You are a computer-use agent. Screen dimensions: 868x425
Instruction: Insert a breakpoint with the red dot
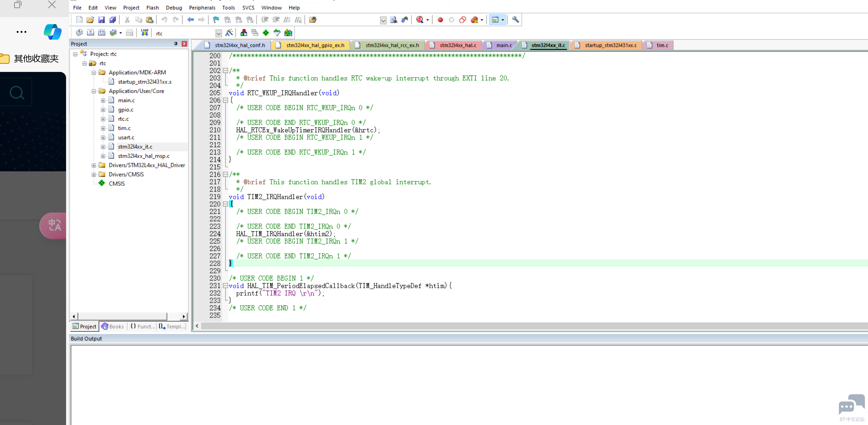pyautogui.click(x=440, y=20)
